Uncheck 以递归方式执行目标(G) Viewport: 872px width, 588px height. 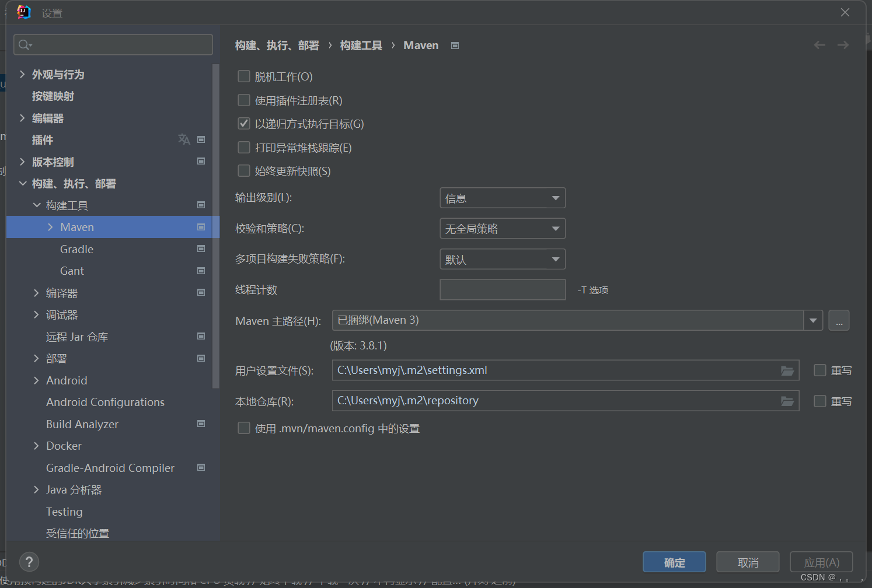click(244, 124)
